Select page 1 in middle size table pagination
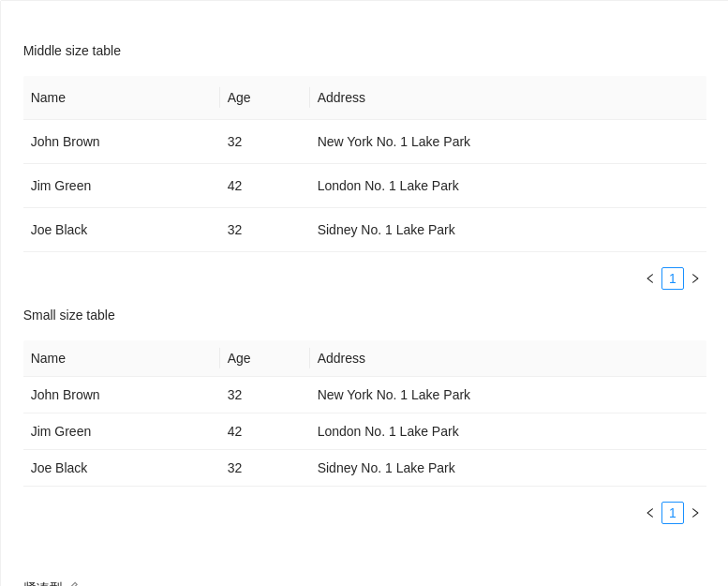The height and width of the screenshot is (586, 728). (673, 278)
